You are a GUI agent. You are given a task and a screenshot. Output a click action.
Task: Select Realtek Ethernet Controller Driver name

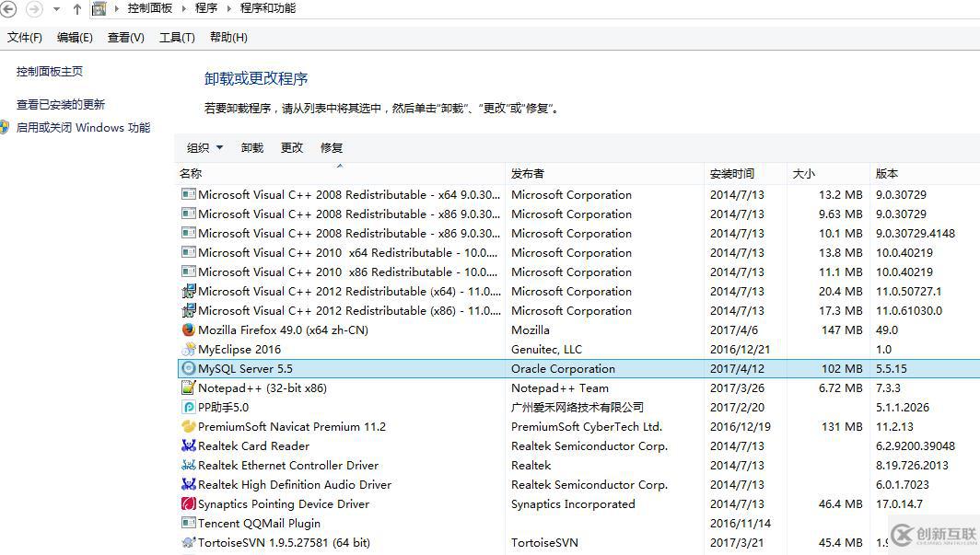click(x=288, y=465)
